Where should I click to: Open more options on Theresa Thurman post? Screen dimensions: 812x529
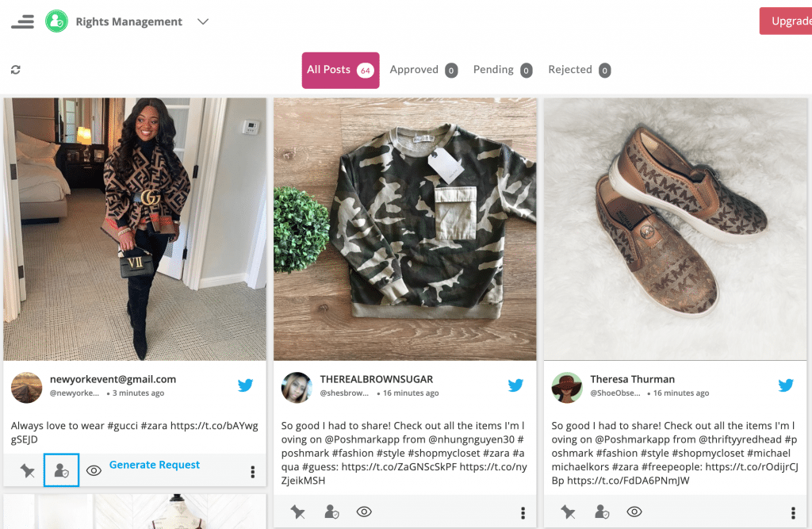click(x=793, y=513)
